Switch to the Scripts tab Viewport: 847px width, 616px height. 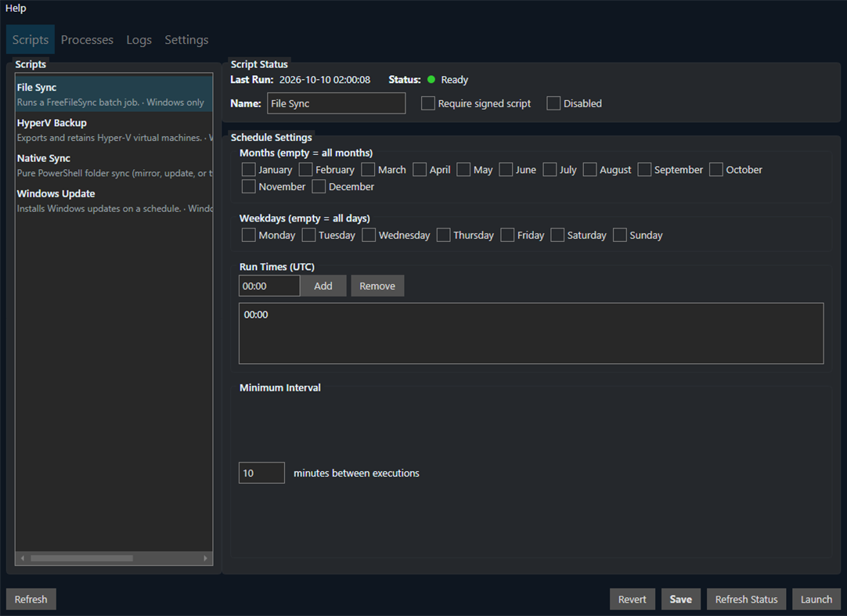coord(31,39)
